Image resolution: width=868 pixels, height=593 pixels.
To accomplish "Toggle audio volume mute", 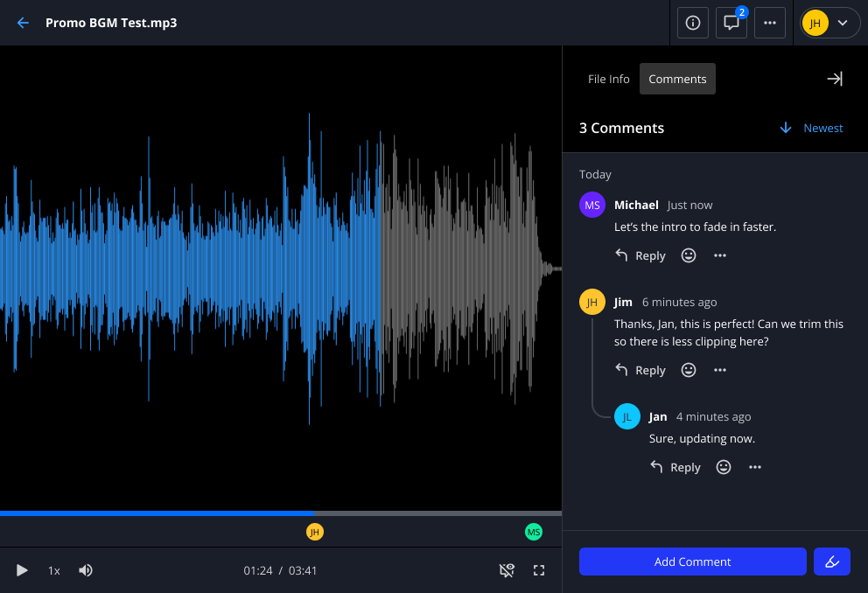I will (86, 570).
